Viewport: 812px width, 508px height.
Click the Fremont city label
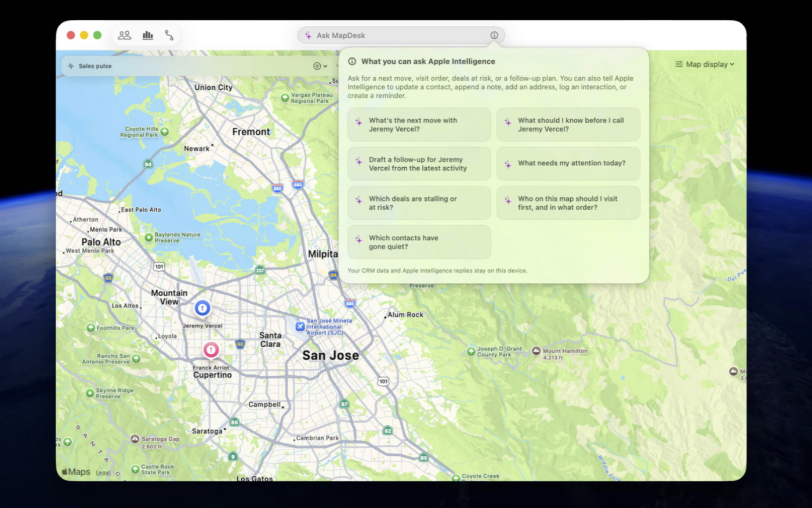pyautogui.click(x=251, y=132)
